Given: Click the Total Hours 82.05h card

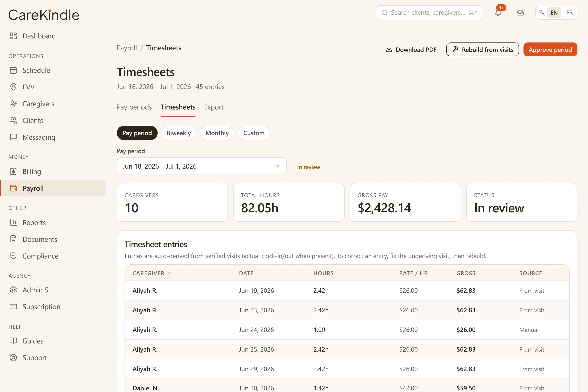Looking at the screenshot, I should [x=289, y=202].
